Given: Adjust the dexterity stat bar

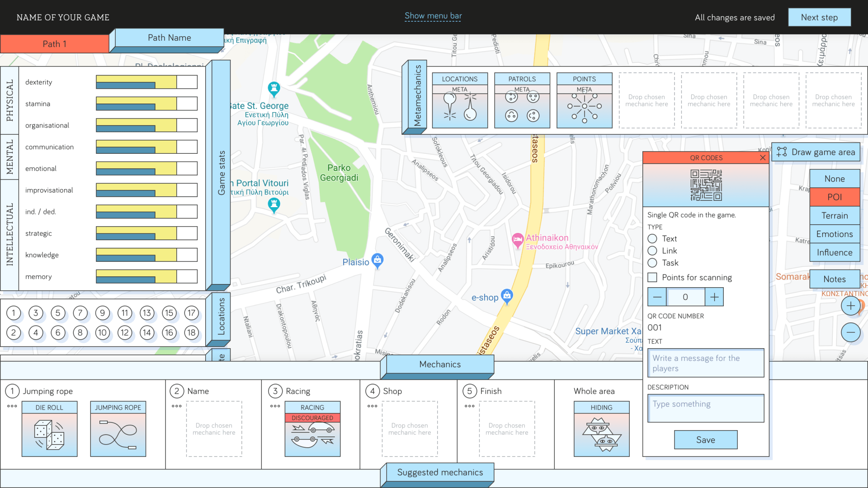Looking at the screenshot, I should tap(146, 82).
